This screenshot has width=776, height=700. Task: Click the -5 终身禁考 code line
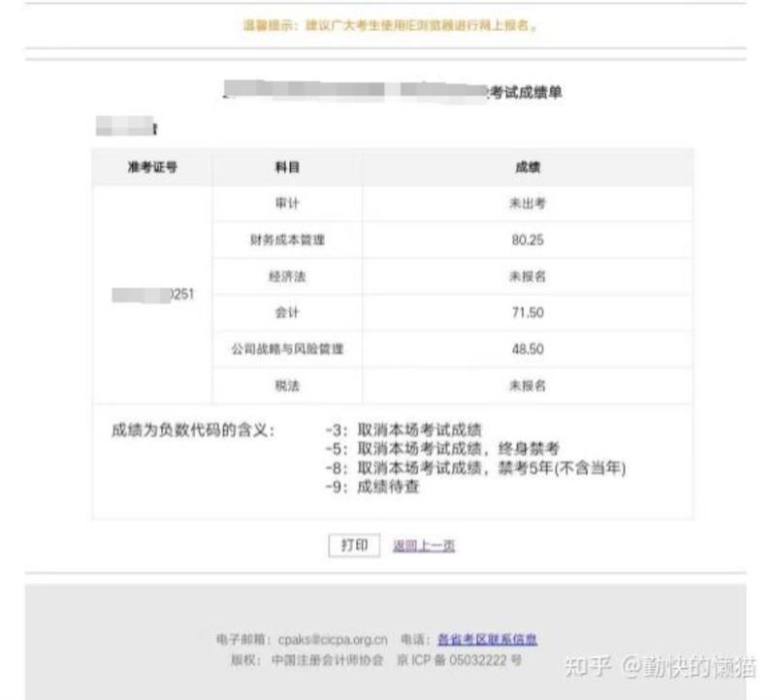[x=442, y=449]
